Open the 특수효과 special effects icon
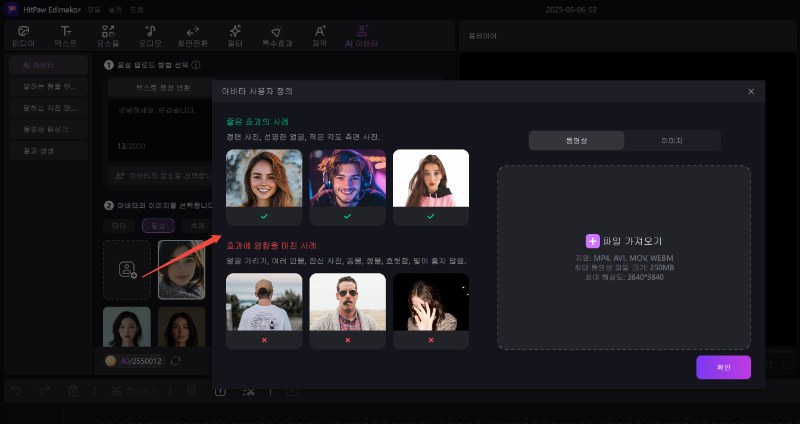The width and height of the screenshot is (800, 424). coord(277,32)
